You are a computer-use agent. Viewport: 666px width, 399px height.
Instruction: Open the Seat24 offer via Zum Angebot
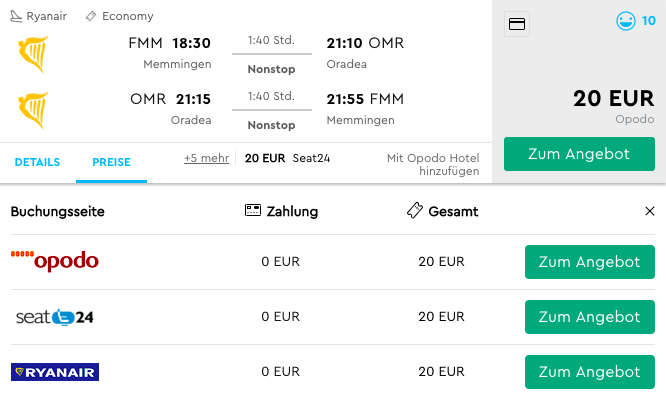590,317
